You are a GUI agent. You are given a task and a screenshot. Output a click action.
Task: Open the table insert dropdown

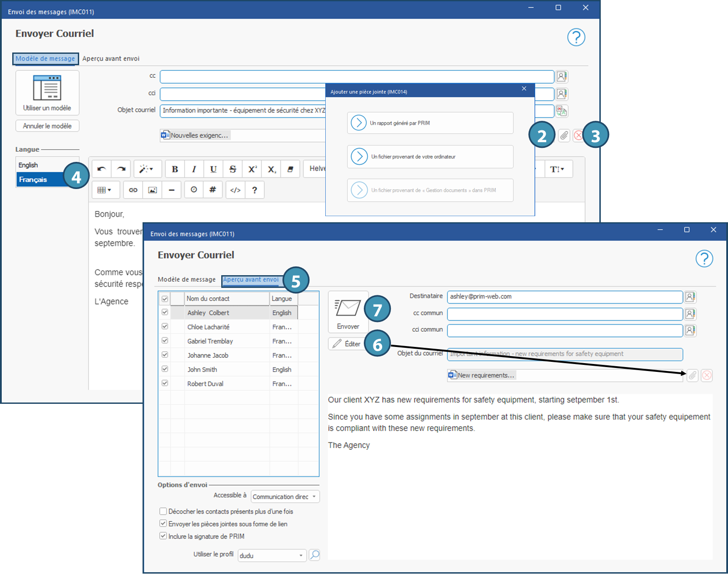pos(104,190)
